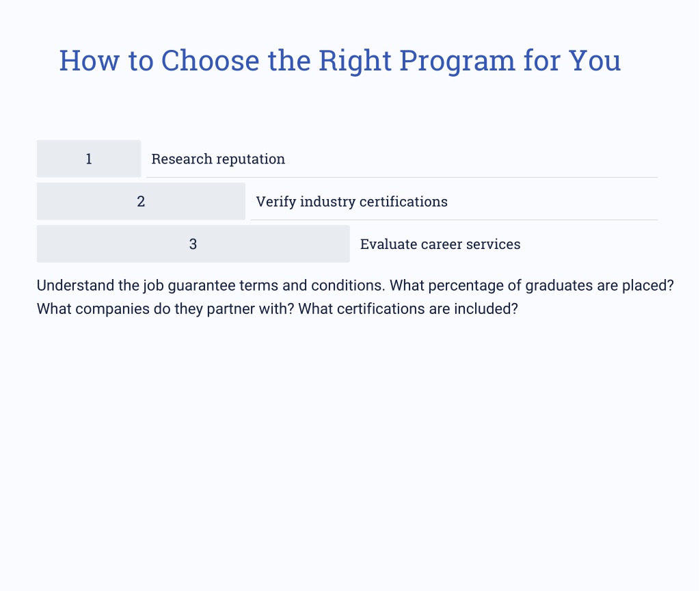Click the word "Program" in the title
This screenshot has height=591, width=700.
(457, 61)
